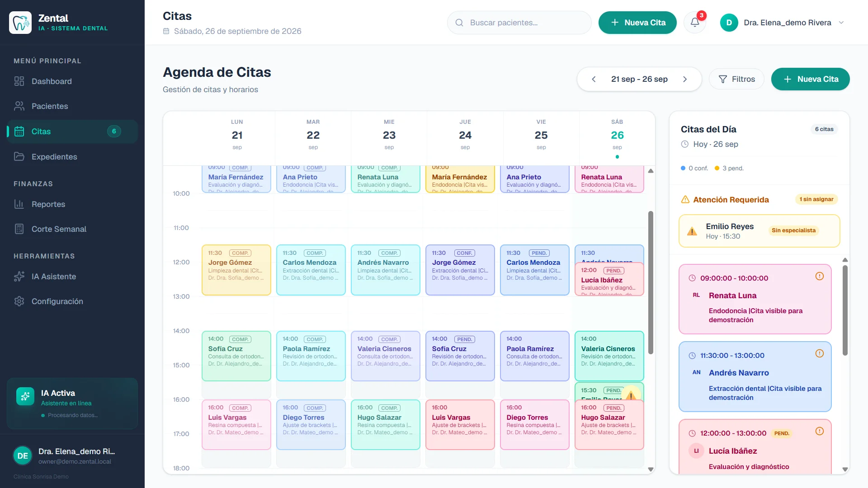Image resolution: width=868 pixels, height=488 pixels.
Task: Open the Citas menu item
Action: (72, 131)
